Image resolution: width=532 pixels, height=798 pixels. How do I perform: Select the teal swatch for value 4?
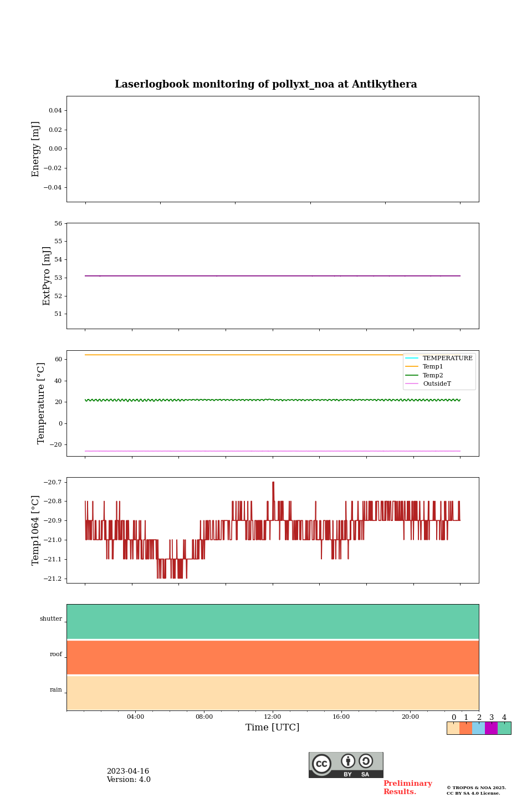(x=504, y=728)
